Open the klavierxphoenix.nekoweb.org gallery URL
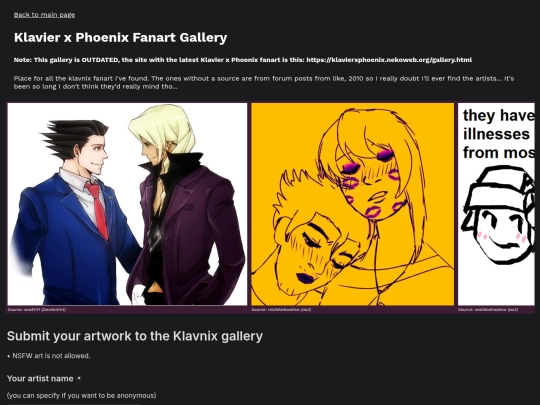The height and width of the screenshot is (405, 540). coord(389,60)
